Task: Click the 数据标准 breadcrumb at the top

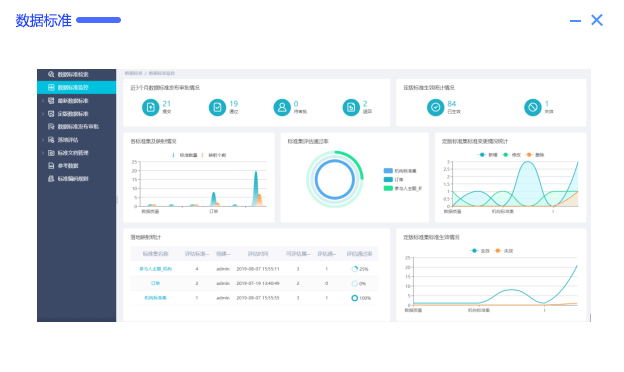Action: [x=133, y=73]
